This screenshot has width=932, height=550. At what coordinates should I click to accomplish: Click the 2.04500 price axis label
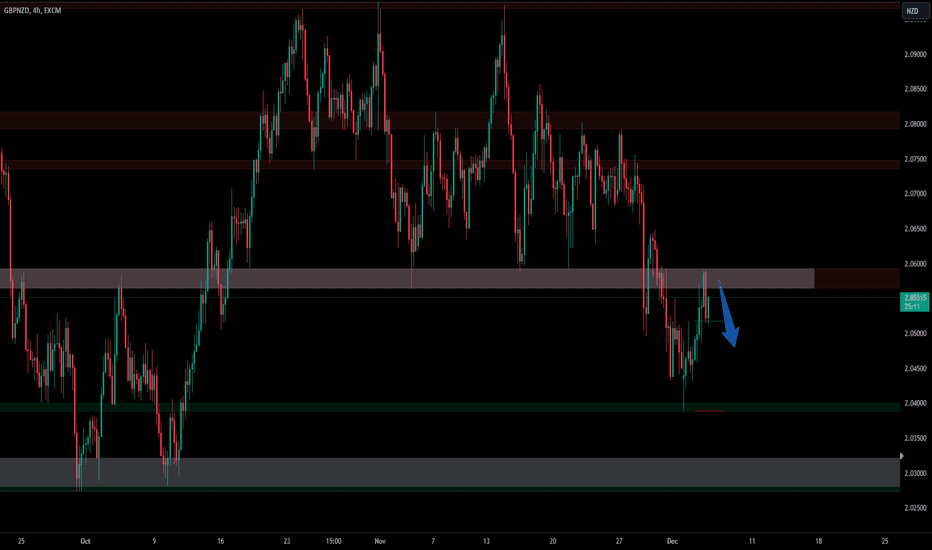(915, 369)
